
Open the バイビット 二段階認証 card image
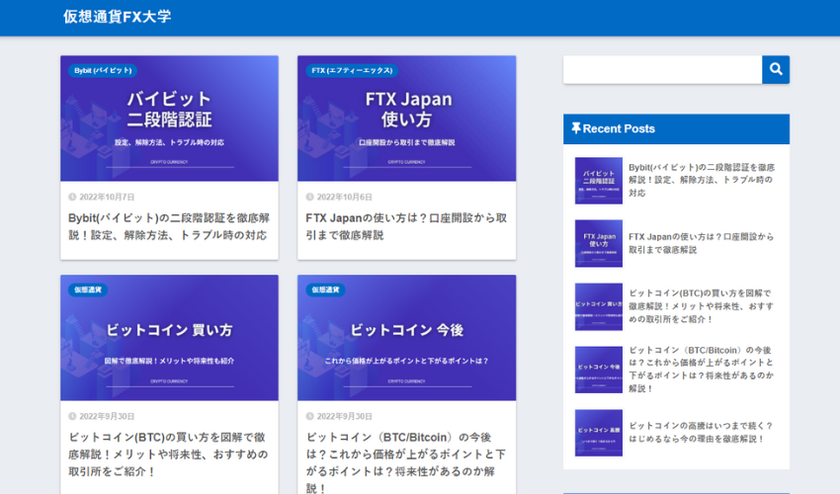169,118
